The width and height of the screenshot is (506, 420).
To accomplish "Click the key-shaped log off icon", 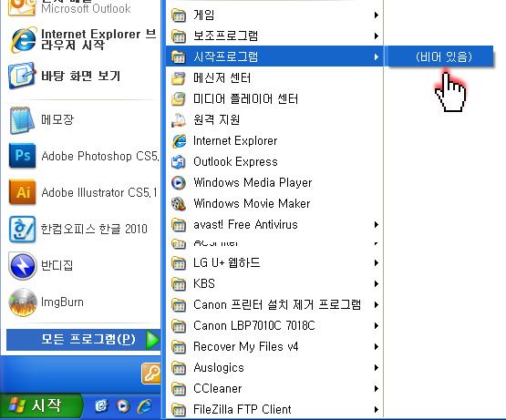I will coord(151,374).
